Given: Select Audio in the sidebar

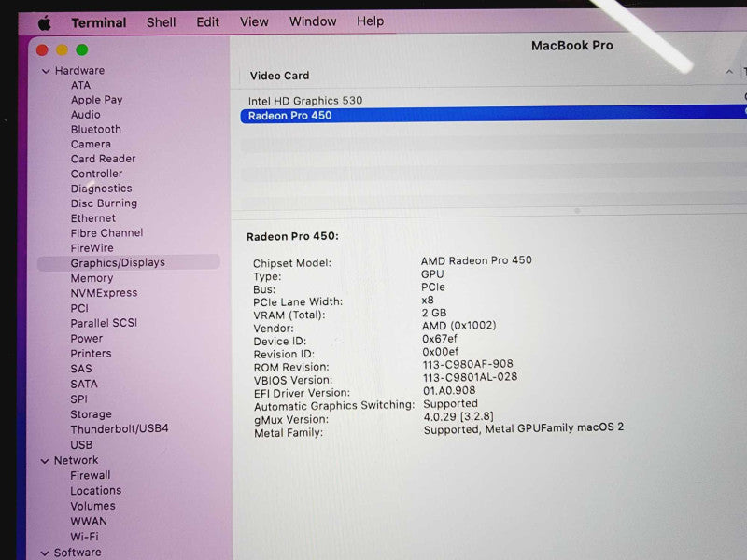Looking at the screenshot, I should tap(86, 115).
